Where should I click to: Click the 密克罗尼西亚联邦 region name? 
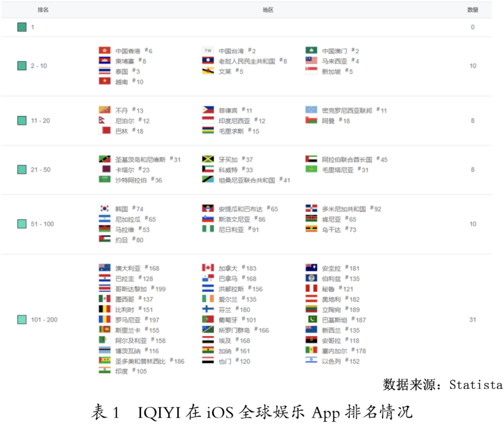coord(347,111)
